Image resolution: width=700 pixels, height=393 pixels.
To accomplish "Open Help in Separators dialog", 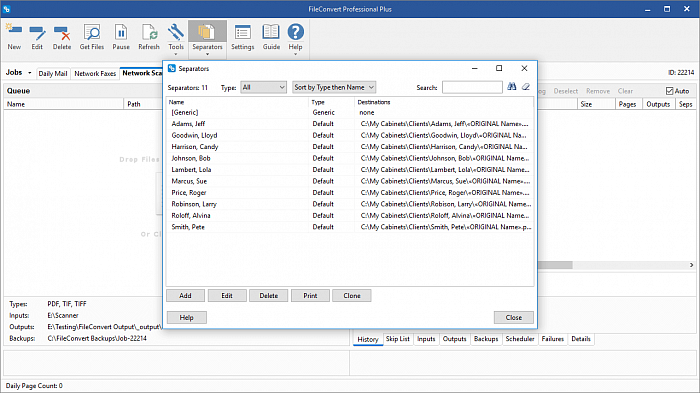I will 187,318.
